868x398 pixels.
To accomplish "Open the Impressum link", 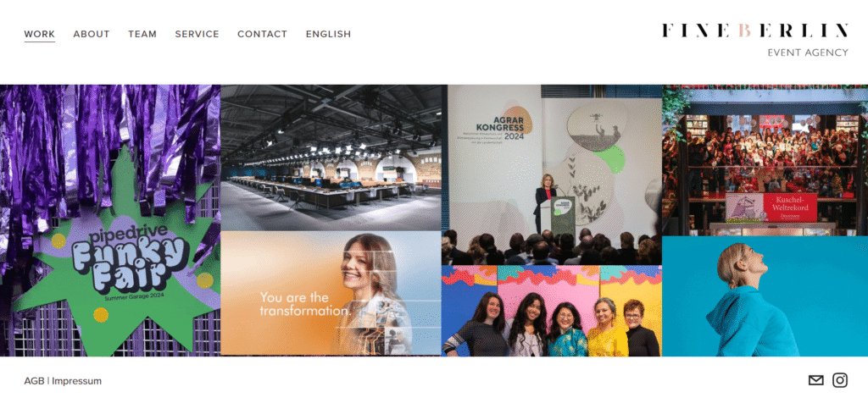I will point(77,381).
